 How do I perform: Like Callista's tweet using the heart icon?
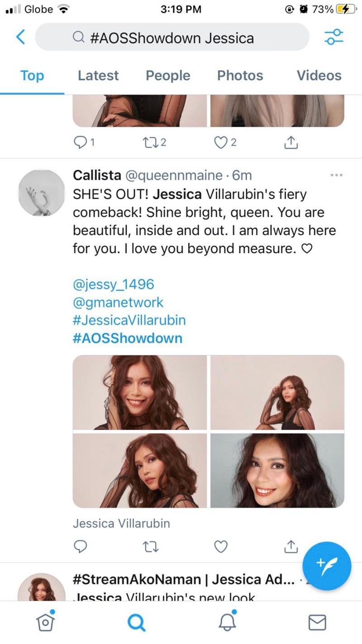pyautogui.click(x=221, y=547)
